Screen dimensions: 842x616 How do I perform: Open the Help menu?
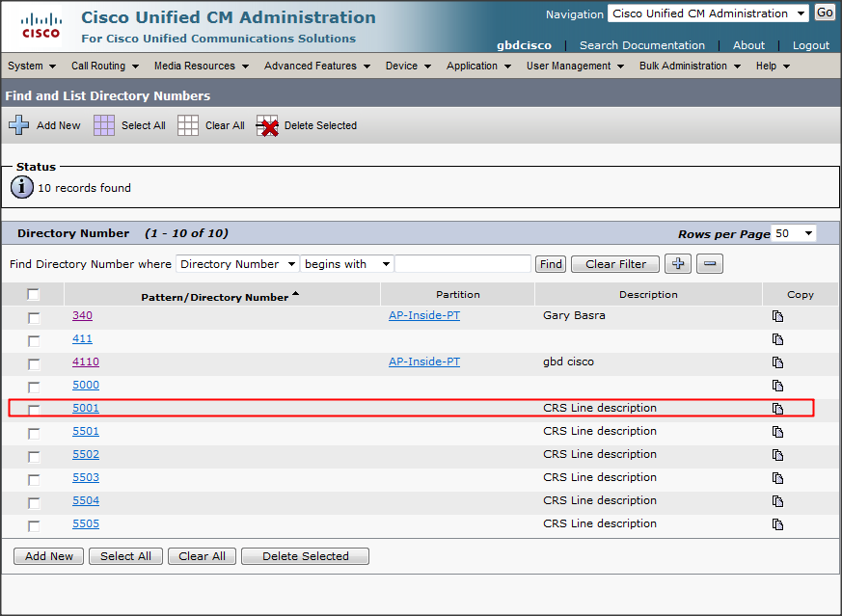point(773,66)
